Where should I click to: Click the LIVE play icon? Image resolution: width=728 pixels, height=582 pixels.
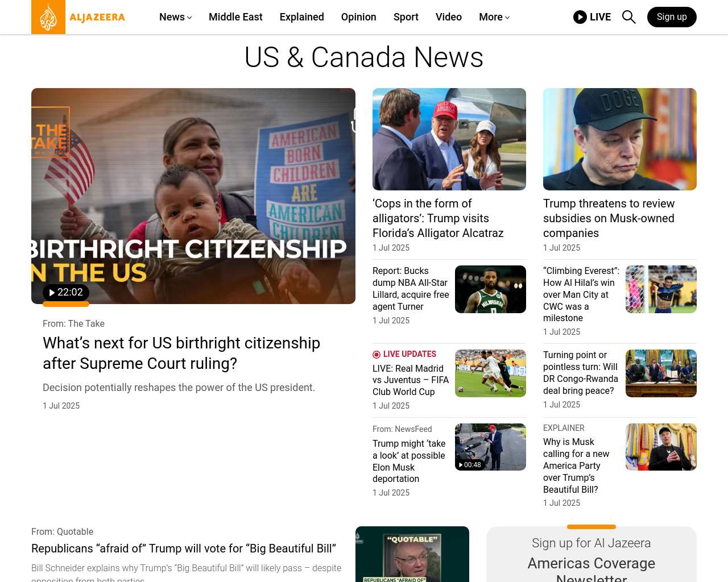tap(580, 17)
